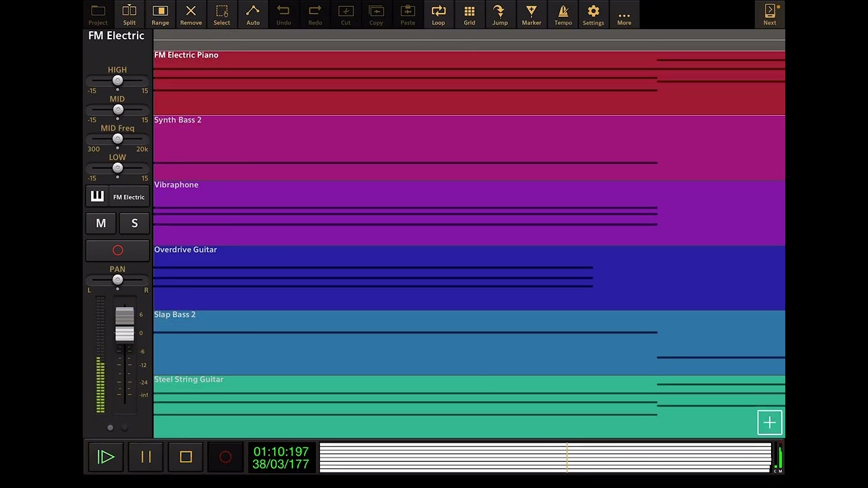Click the MID Freq slider knob
This screenshot has width=868, height=488.
point(117,139)
